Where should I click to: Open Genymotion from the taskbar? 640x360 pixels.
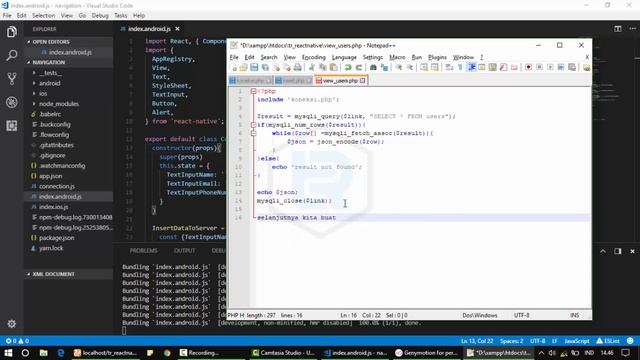click(x=426, y=353)
